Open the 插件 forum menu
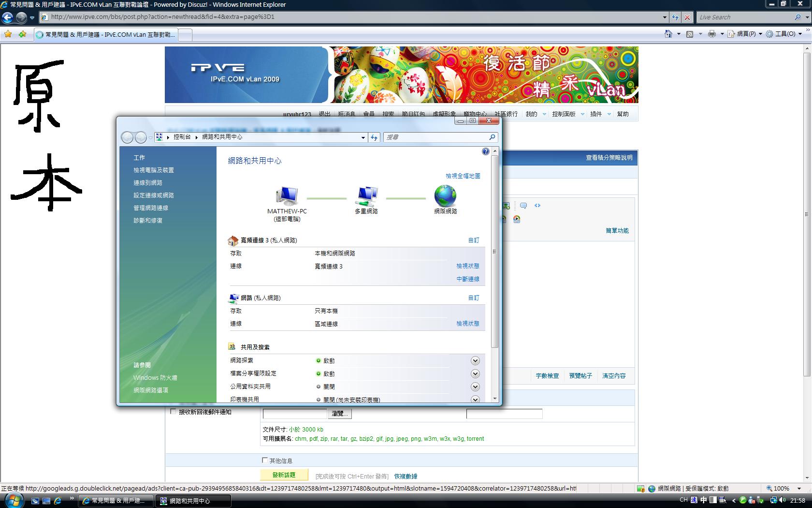This screenshot has width=812, height=508. (x=596, y=114)
